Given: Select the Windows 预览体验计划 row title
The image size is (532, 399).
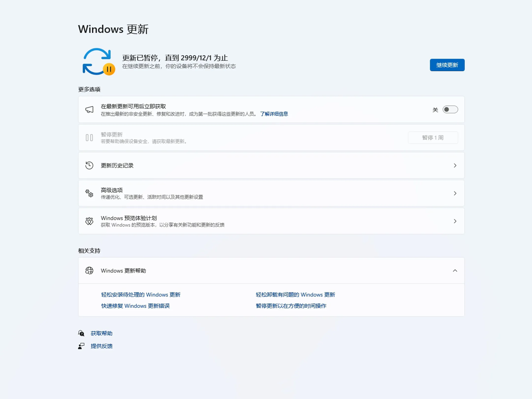Looking at the screenshot, I should click(x=129, y=218).
